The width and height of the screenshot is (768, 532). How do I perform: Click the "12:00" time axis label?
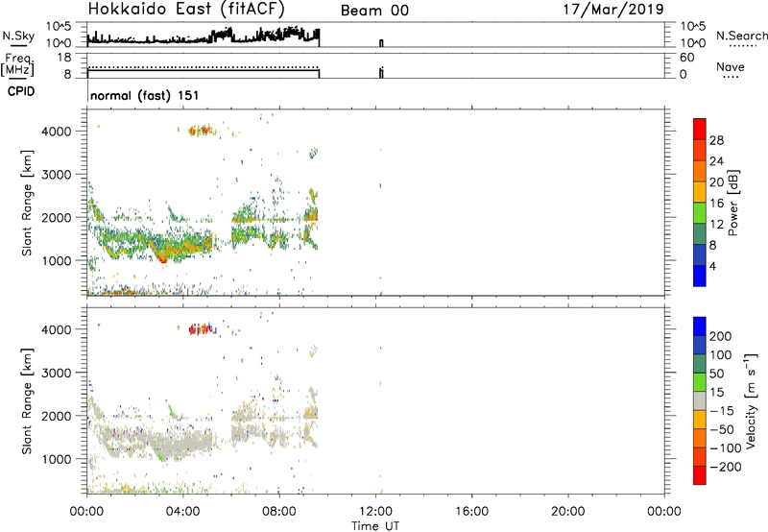coord(375,512)
